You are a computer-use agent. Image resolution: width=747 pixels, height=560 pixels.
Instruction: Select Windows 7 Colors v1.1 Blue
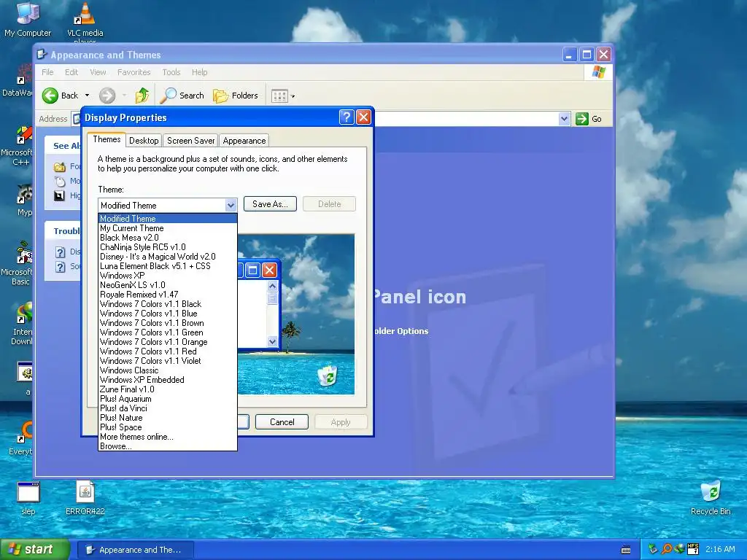point(167,314)
